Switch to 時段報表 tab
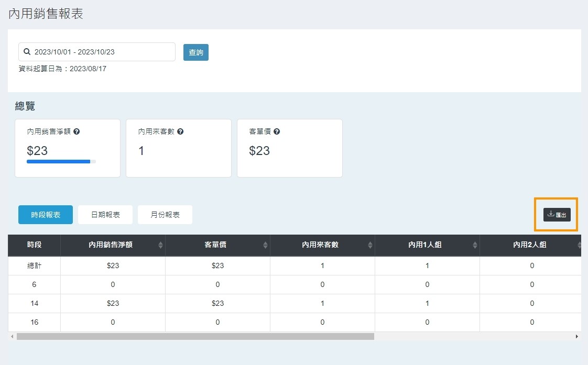Screen dimensions: 588x365 tap(46, 215)
